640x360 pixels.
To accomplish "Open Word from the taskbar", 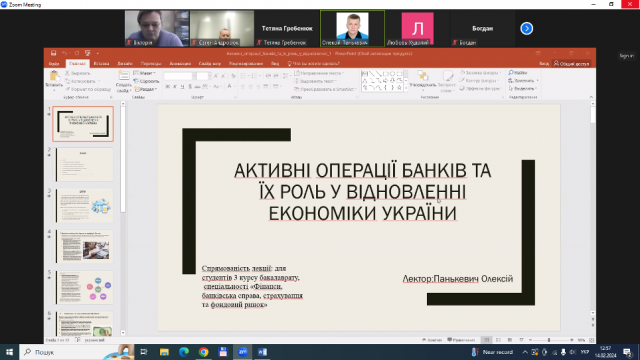I will tap(262, 352).
